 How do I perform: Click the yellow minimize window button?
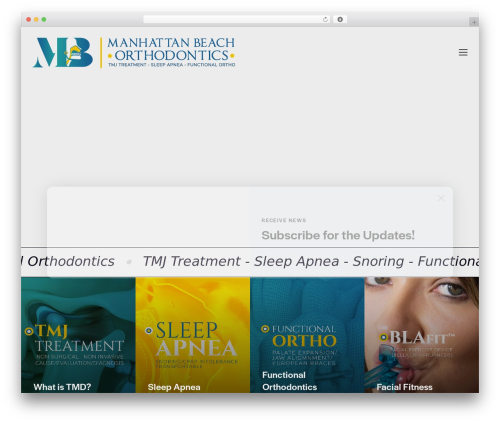click(x=36, y=20)
